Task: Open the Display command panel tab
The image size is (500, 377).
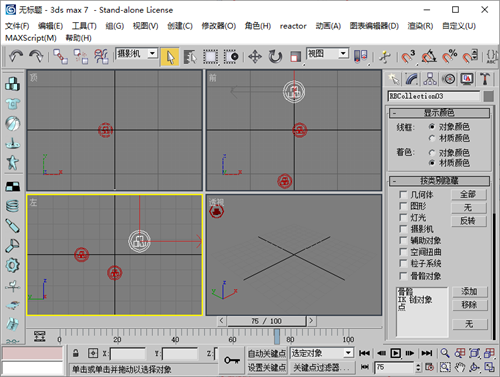Action: [467, 79]
